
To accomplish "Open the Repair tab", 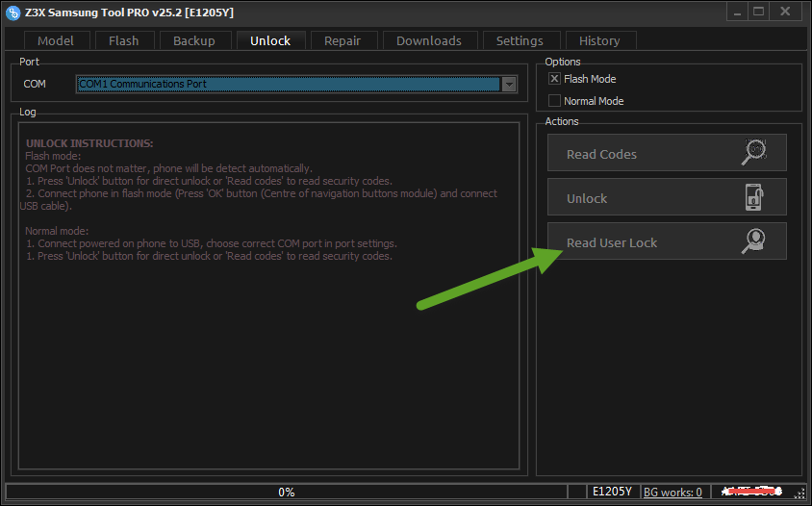I will [x=343, y=41].
